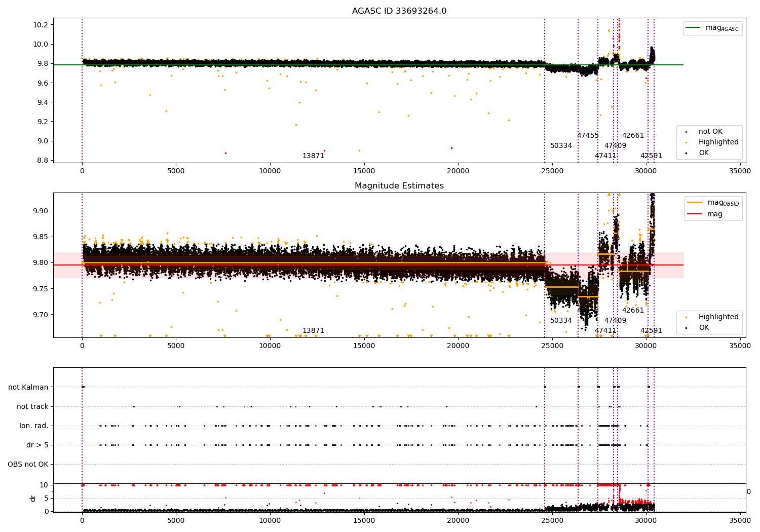This screenshot has height=532, width=760.
Task: Click the 'not OK' legend entry in top panel
Action: pos(710,132)
